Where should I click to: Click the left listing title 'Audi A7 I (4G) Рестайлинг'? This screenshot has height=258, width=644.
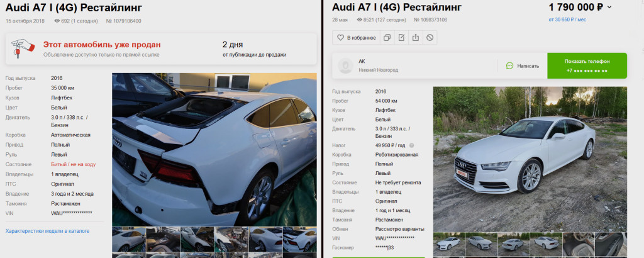click(74, 8)
